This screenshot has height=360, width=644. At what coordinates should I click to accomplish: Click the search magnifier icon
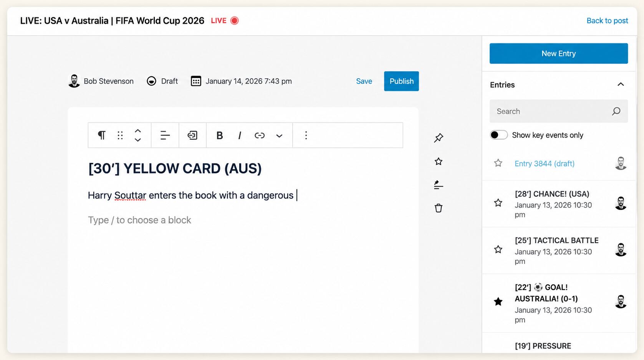pos(616,111)
